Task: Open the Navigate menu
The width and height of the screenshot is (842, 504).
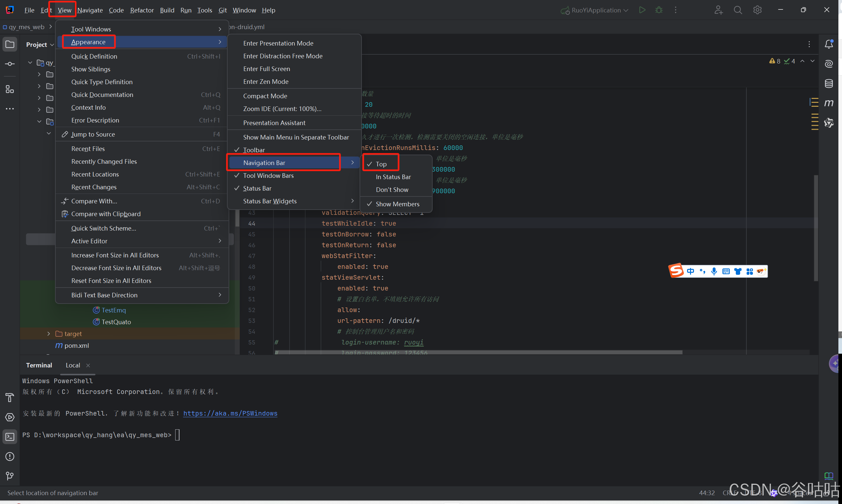Action: tap(90, 10)
